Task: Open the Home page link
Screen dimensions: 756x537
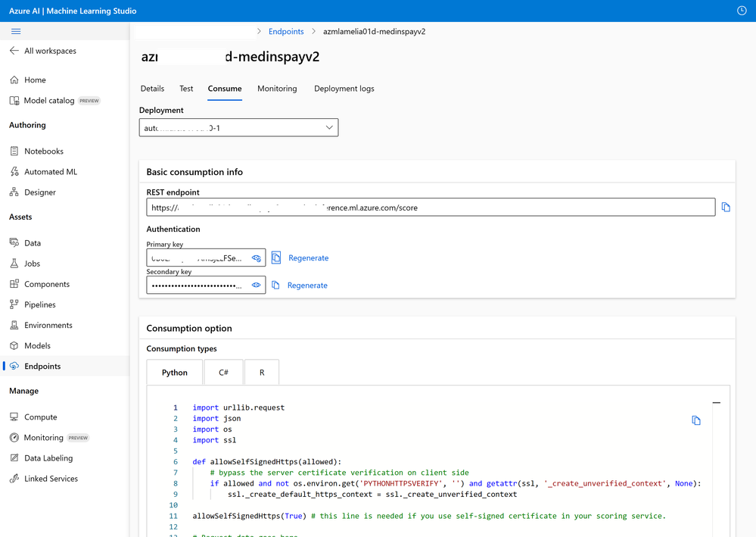Action: coord(36,80)
